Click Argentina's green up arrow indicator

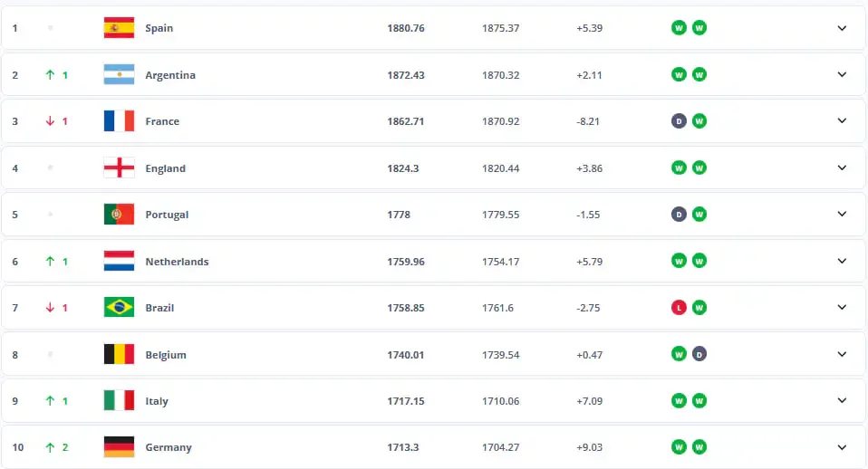point(51,75)
